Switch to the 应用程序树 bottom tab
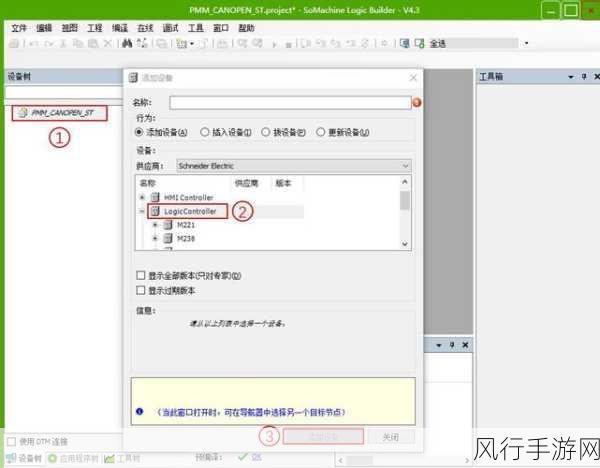This screenshot has width=600, height=468. tap(73, 458)
